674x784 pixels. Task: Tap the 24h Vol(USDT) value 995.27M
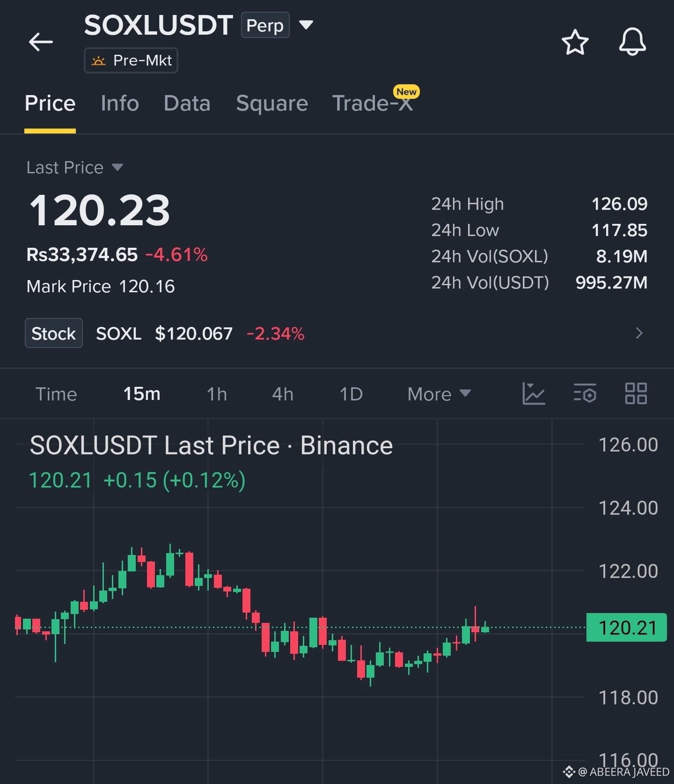(611, 282)
